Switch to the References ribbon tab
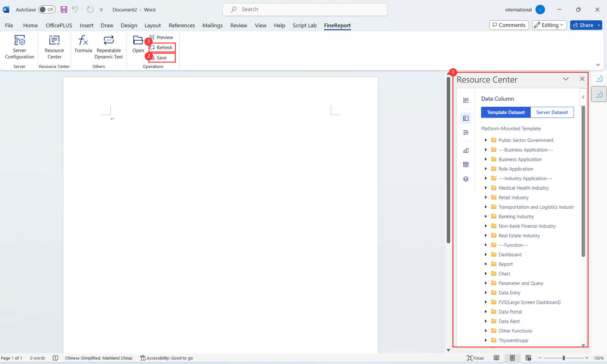607x364 pixels. point(182,25)
